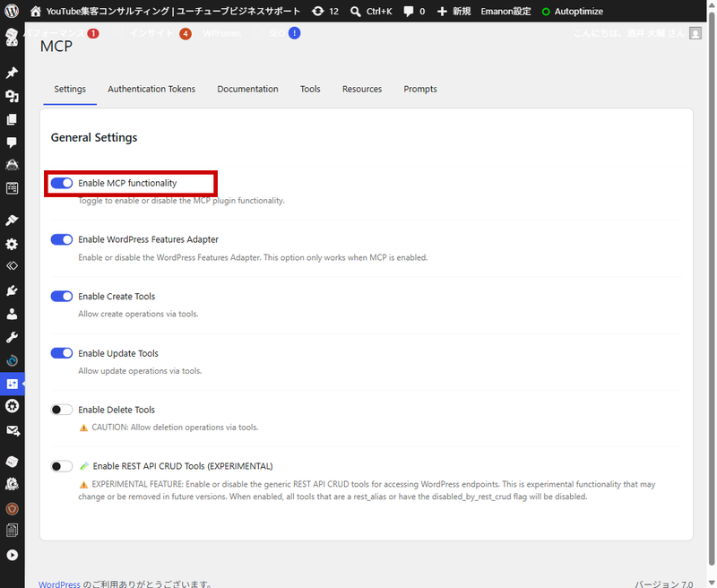Select the Tools tab
Viewport: 717px width, 588px height.
coord(310,89)
